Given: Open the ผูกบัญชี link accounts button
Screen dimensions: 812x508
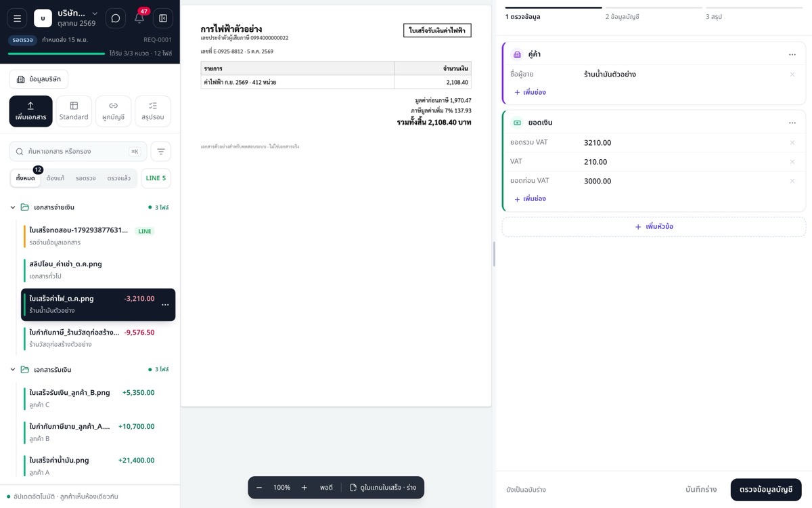Looking at the screenshot, I should pos(113,111).
